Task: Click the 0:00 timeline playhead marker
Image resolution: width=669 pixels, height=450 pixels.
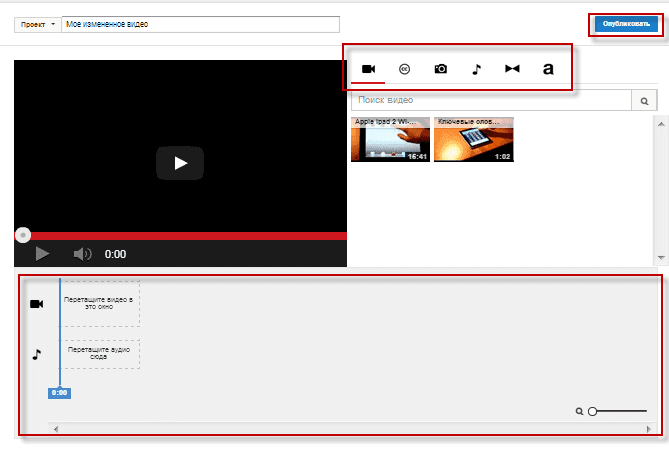Action: (59, 393)
